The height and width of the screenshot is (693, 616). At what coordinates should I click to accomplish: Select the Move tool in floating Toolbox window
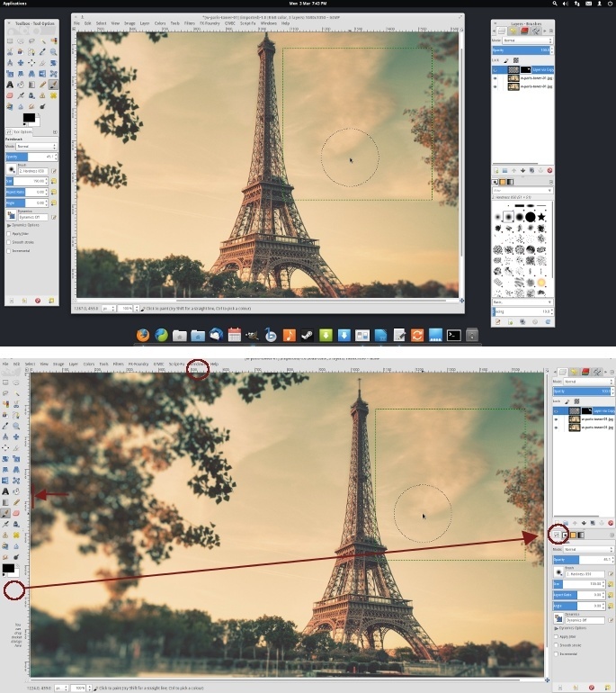(x=21, y=63)
